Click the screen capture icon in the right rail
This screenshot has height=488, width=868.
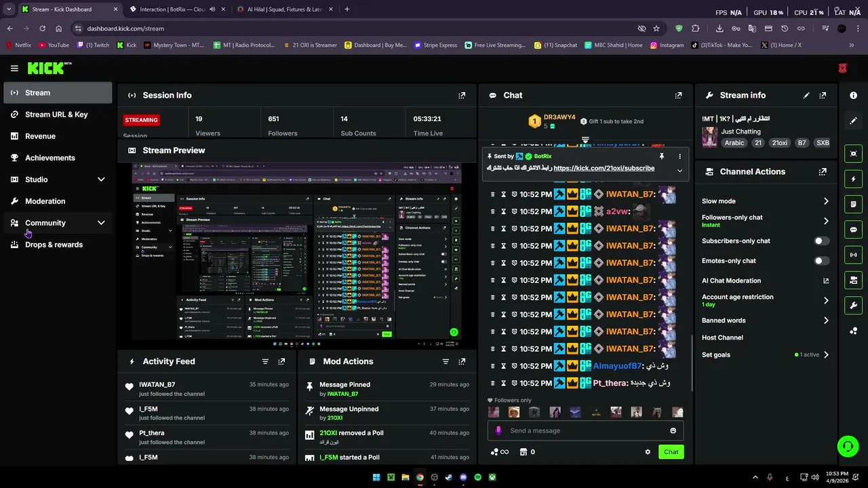[x=854, y=154]
